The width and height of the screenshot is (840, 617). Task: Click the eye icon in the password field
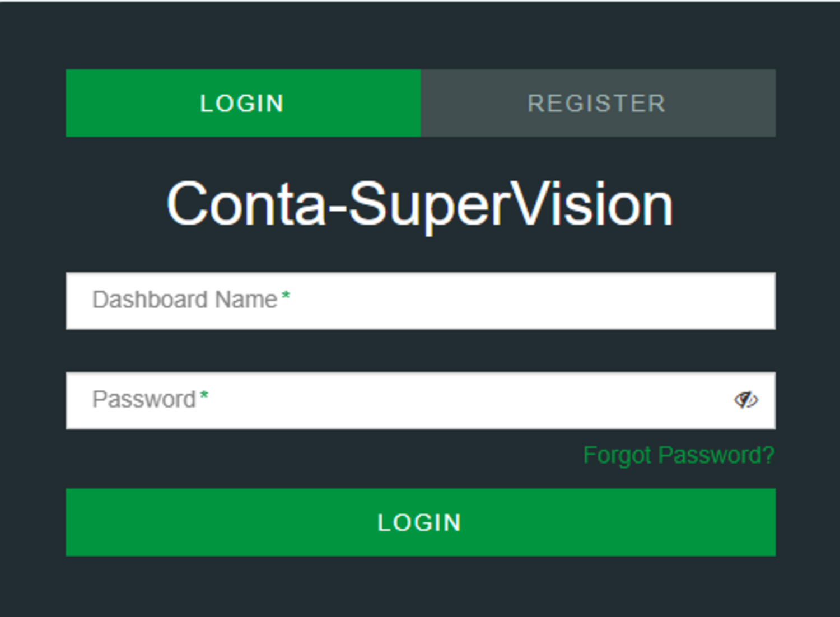747,400
